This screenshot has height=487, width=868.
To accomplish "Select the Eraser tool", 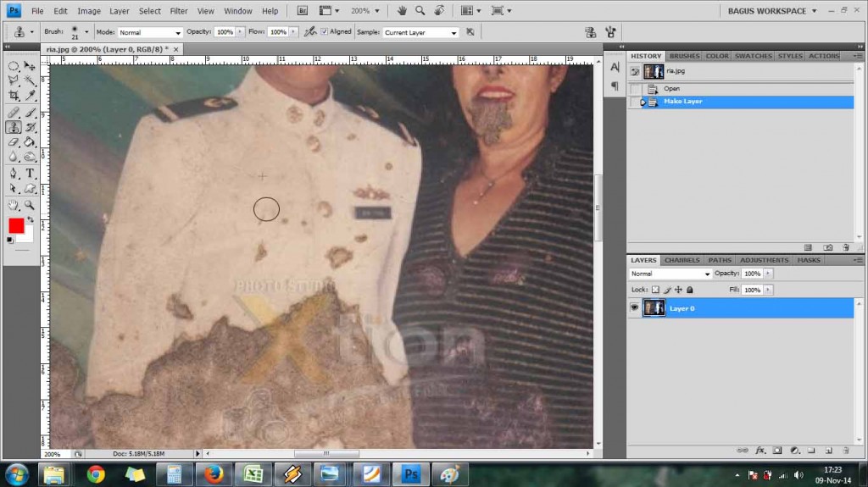I will [x=14, y=141].
